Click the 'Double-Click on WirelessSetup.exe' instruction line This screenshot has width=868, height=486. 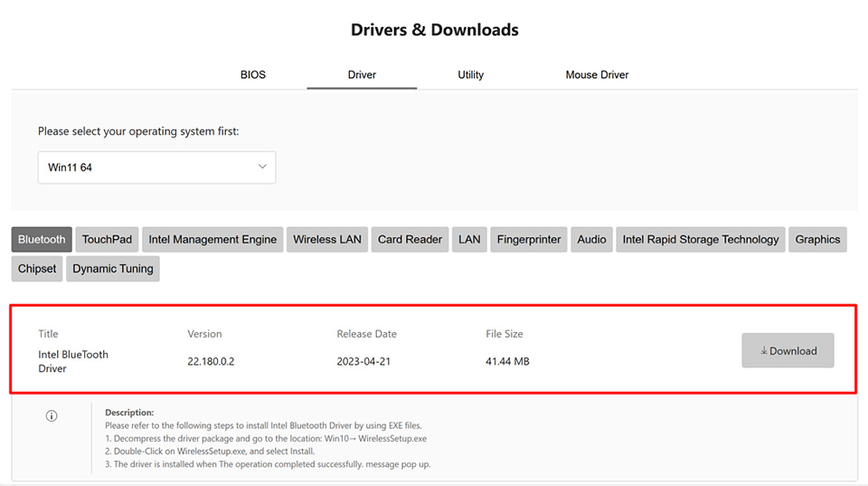click(210, 451)
